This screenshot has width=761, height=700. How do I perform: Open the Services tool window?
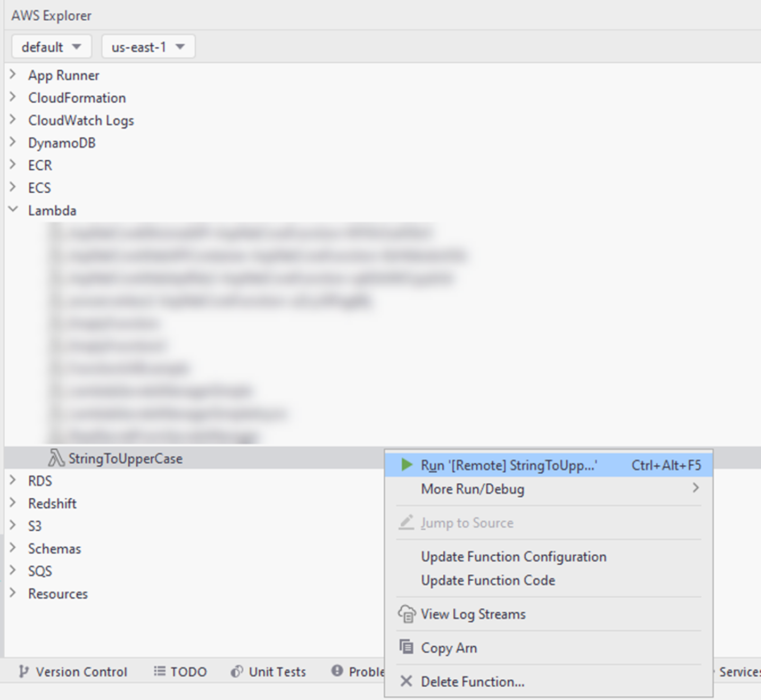pyautogui.click(x=739, y=672)
